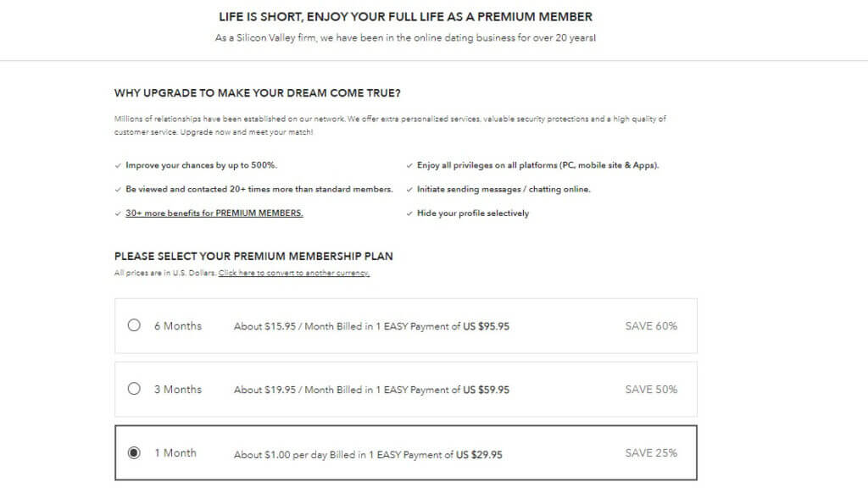The width and height of the screenshot is (868, 493).
Task: Click the US $29.95 payment text
Action: 480,455
